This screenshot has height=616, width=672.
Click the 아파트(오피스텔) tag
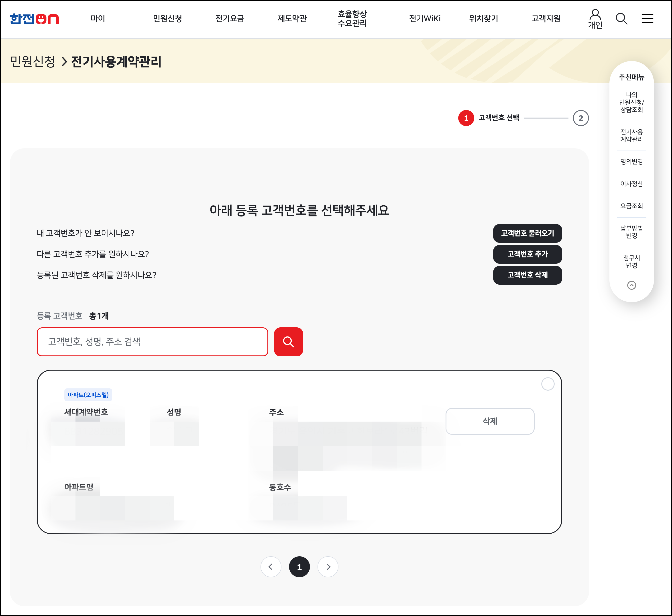pyautogui.click(x=88, y=395)
